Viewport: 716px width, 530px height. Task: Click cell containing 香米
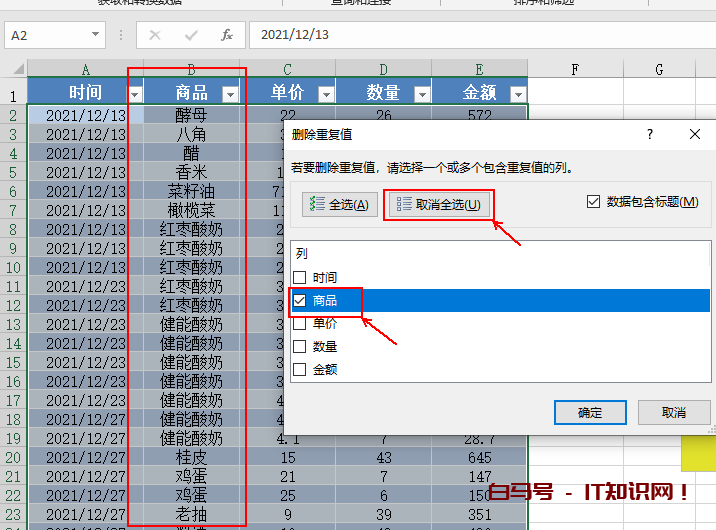[191, 172]
